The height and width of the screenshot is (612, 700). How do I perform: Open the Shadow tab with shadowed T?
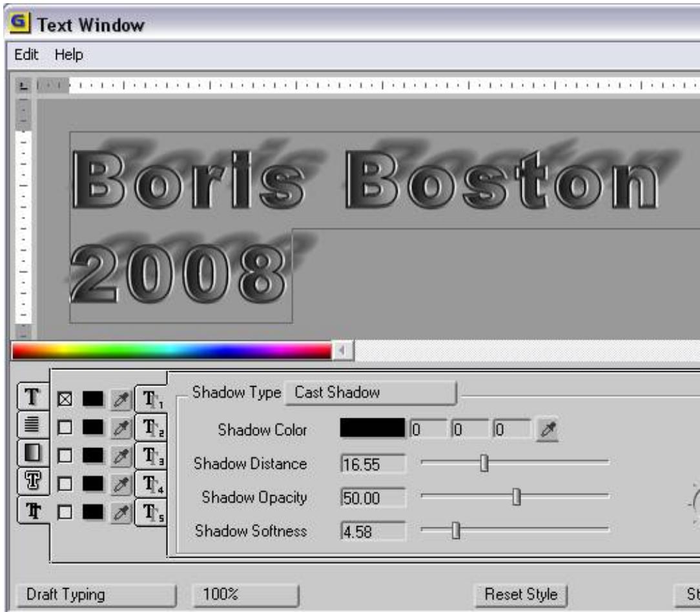point(32,510)
